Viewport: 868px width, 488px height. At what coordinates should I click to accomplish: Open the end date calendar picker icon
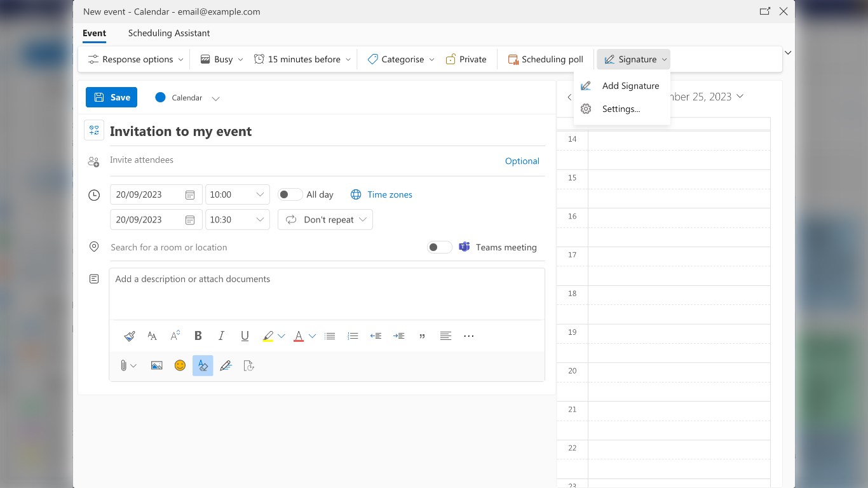coord(189,220)
